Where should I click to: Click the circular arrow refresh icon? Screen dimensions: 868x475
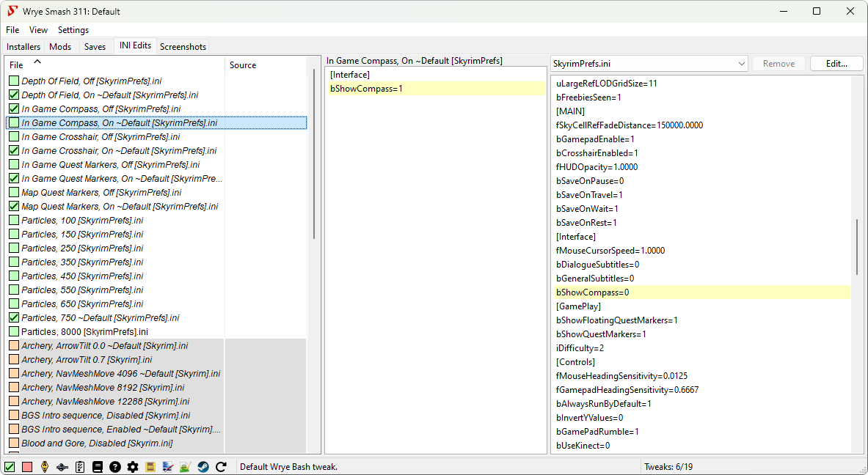coord(221,467)
